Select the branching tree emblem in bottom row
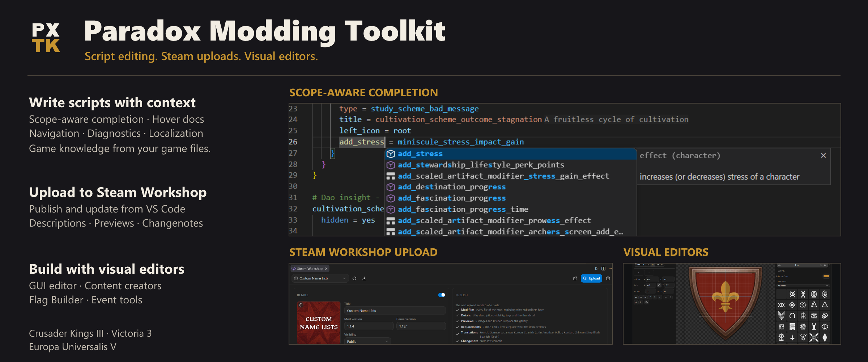 (782, 337)
